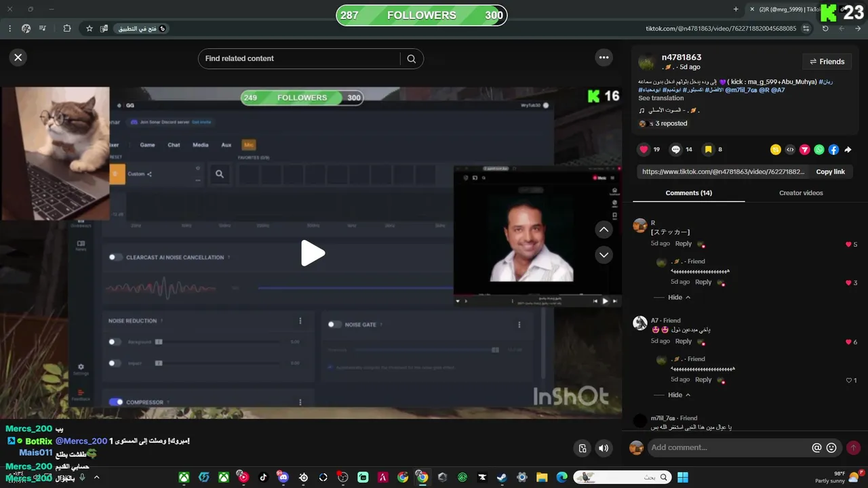Open TikTok app in taskbar
The width and height of the screenshot is (868, 488).
click(263, 477)
